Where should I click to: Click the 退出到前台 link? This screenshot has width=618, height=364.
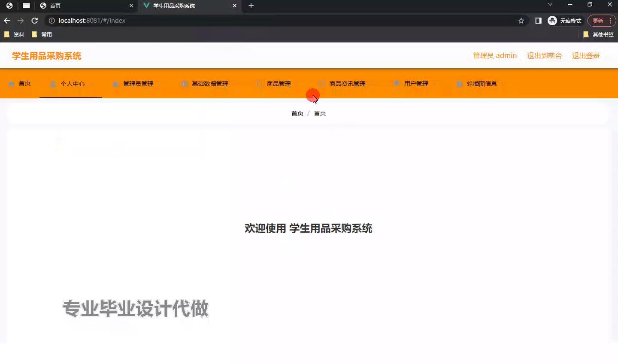(544, 56)
